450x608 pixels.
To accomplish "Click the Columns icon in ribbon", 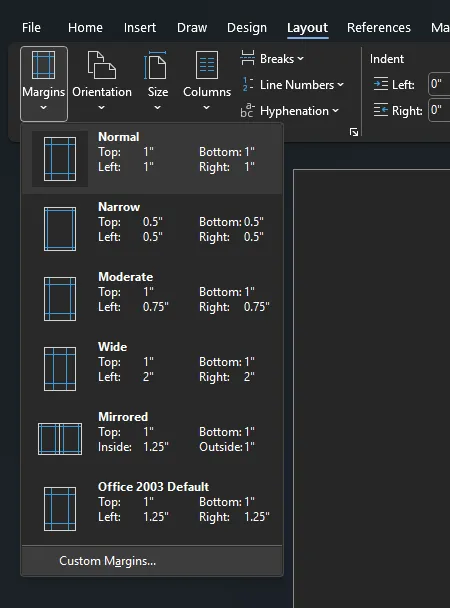I will pyautogui.click(x=207, y=65).
